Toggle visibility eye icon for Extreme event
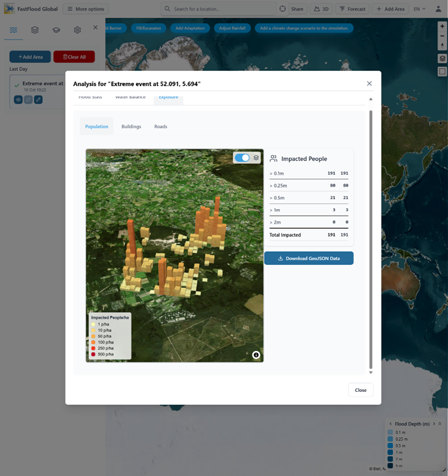448x476 pixels. (18, 99)
